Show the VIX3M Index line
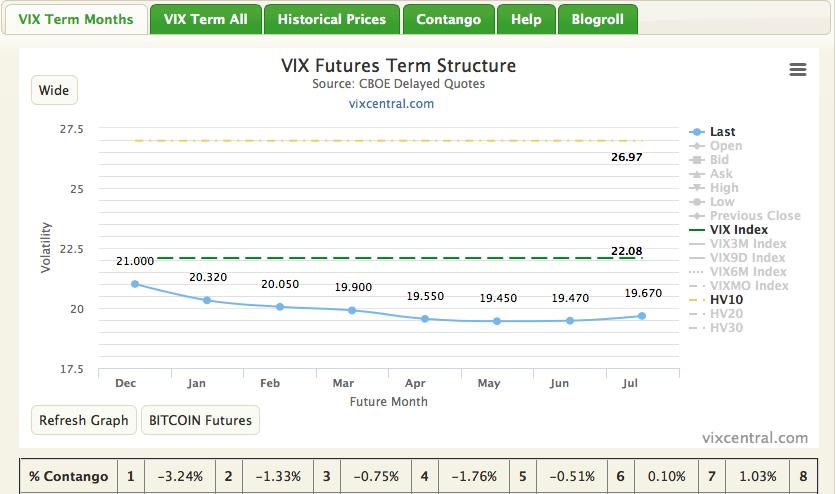The image size is (836, 494). coord(747,244)
